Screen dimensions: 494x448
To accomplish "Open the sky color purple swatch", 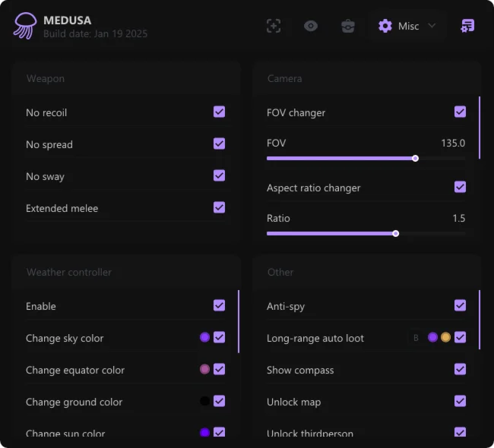I will (204, 338).
